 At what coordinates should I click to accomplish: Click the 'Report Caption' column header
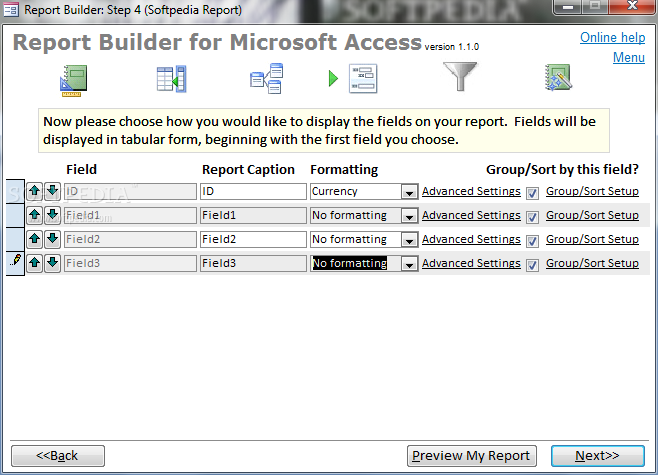(x=248, y=170)
